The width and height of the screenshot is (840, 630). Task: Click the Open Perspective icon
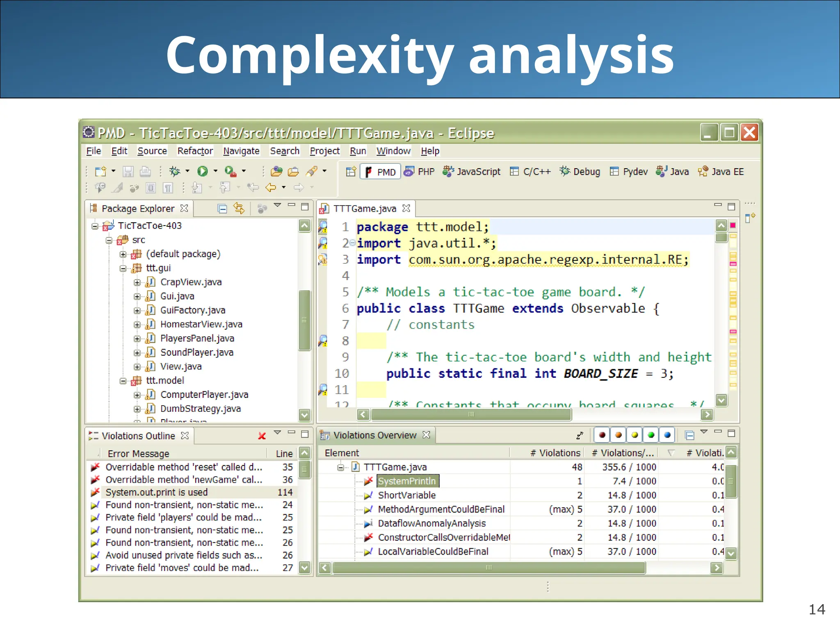(x=351, y=171)
